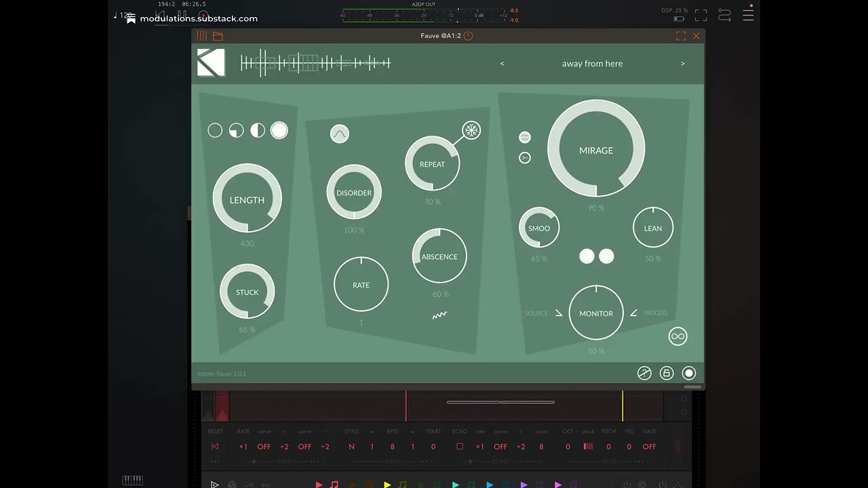Toggle the snowflake freeze button

coord(471,130)
